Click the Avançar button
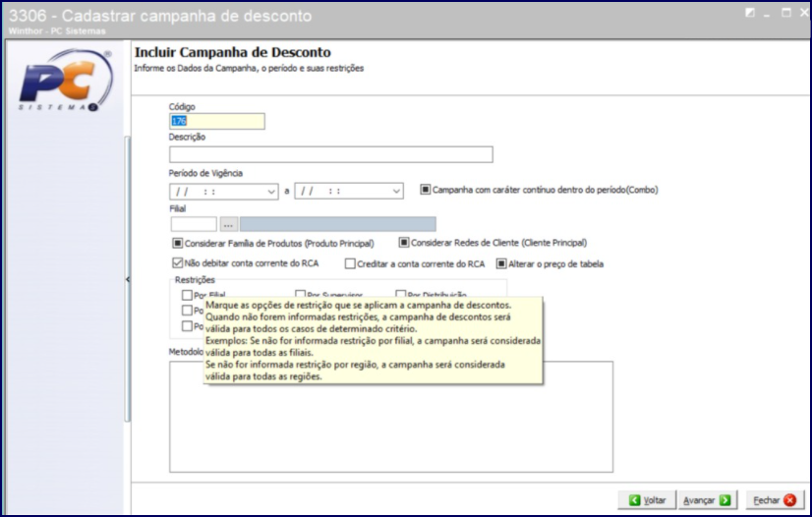This screenshot has height=517, width=812. [x=708, y=500]
